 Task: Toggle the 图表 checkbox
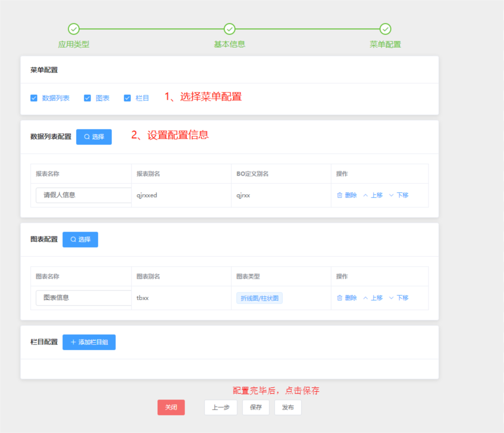pos(88,98)
